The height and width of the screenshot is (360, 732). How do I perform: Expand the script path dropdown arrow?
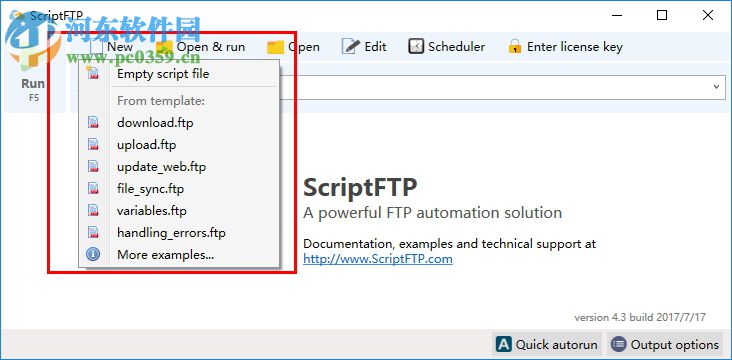[x=716, y=87]
